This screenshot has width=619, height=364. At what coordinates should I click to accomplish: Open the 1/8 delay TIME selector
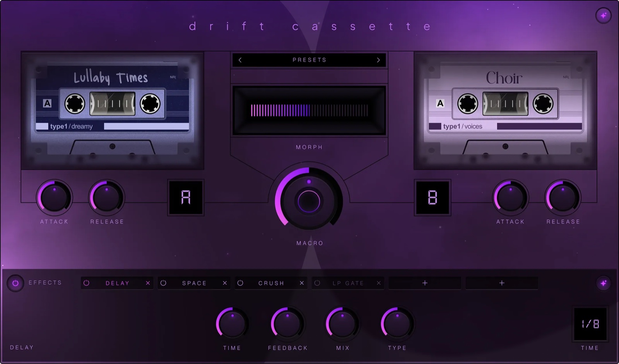tap(590, 324)
